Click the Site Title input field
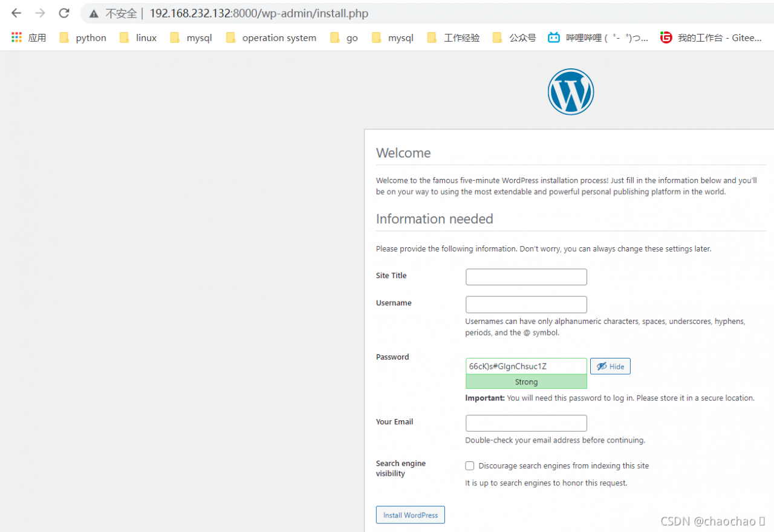 526,277
